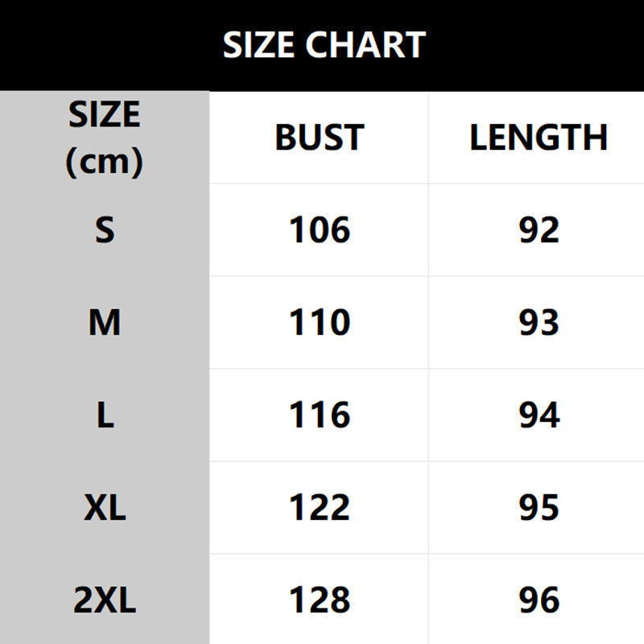Viewport: 644px width, 644px height.
Task: Select the BUST column header
Action: click(320, 138)
